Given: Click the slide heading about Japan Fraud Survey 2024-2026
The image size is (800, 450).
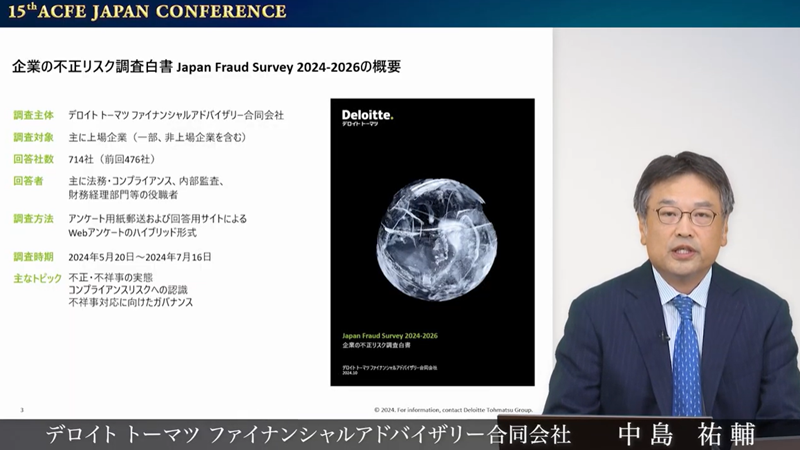Looking at the screenshot, I should pyautogui.click(x=206, y=67).
